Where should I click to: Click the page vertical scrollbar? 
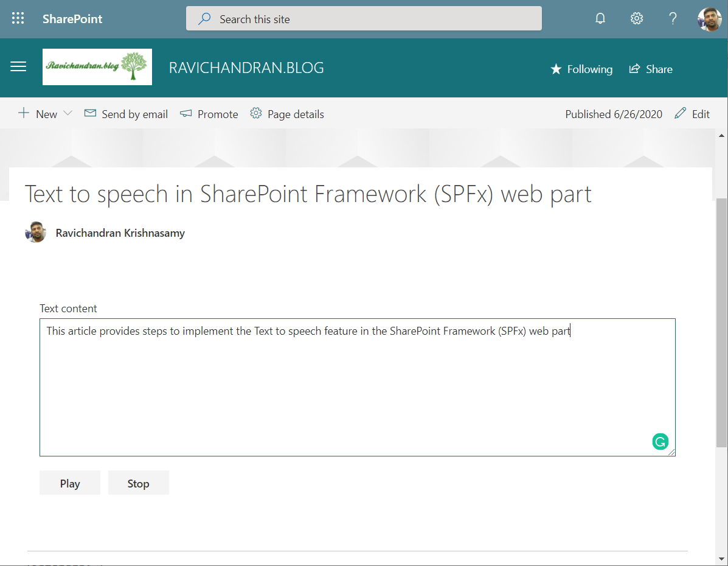click(x=721, y=323)
